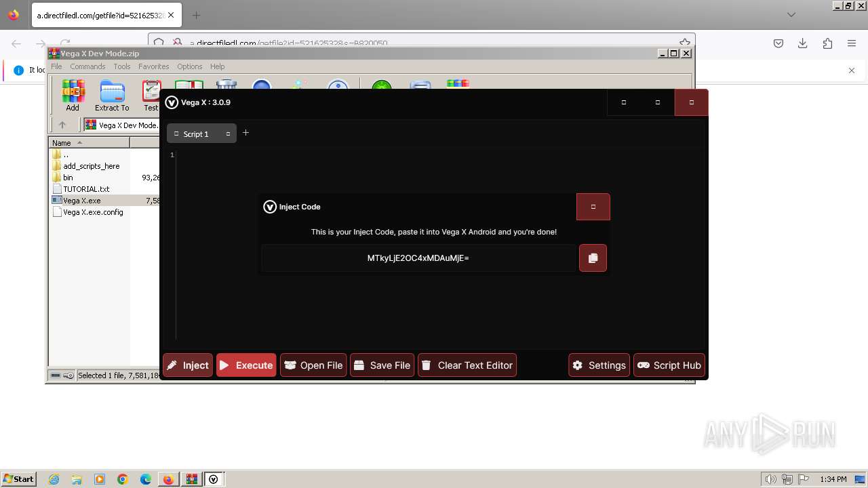This screenshot has width=868, height=488.
Task: Click the Execute button
Action: pos(246,365)
